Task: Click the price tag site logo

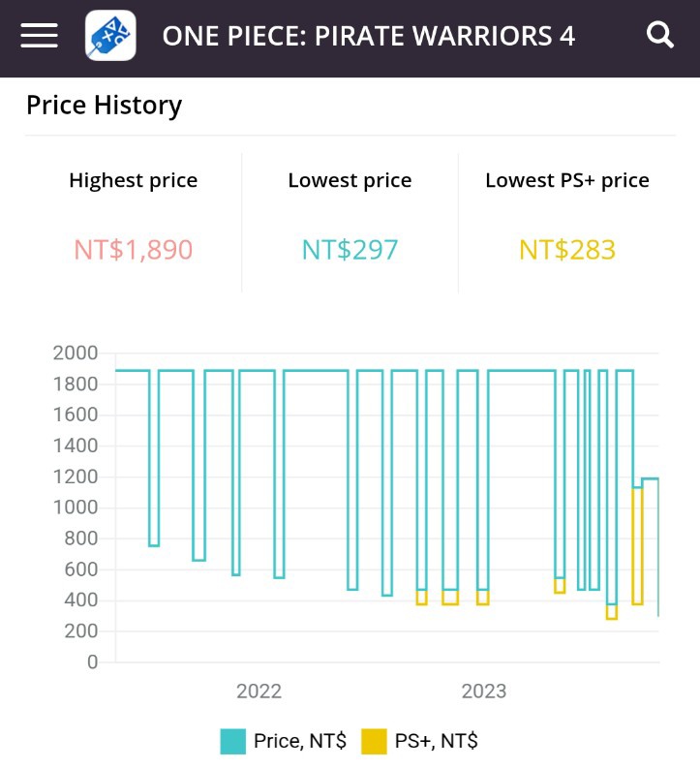Action: click(x=110, y=36)
